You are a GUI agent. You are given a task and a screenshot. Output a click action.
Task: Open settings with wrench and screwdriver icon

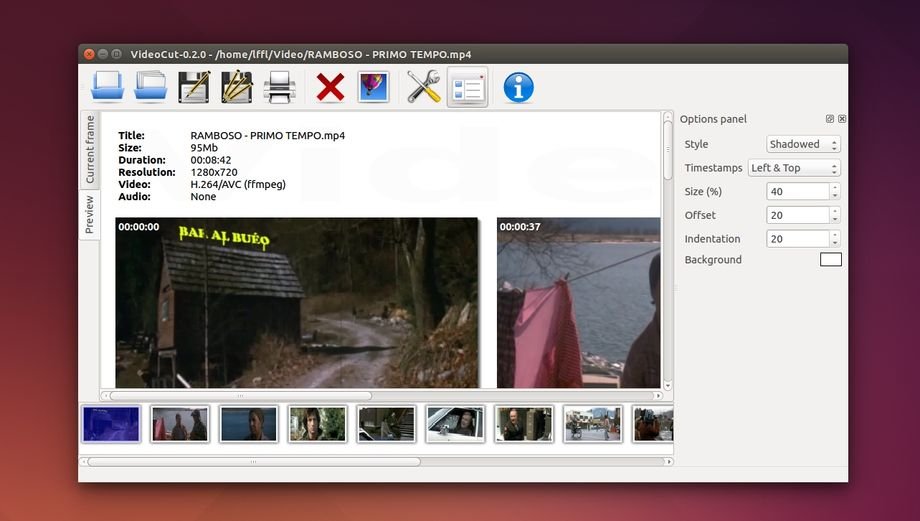[x=423, y=88]
